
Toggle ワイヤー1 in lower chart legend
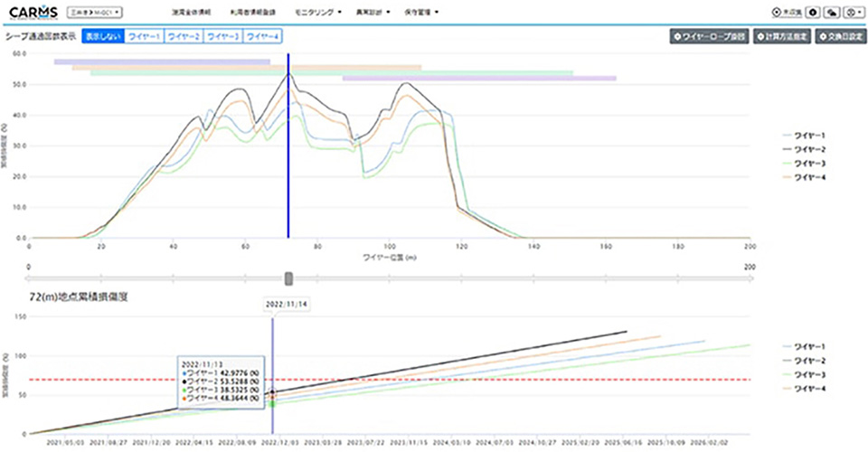[x=804, y=346]
